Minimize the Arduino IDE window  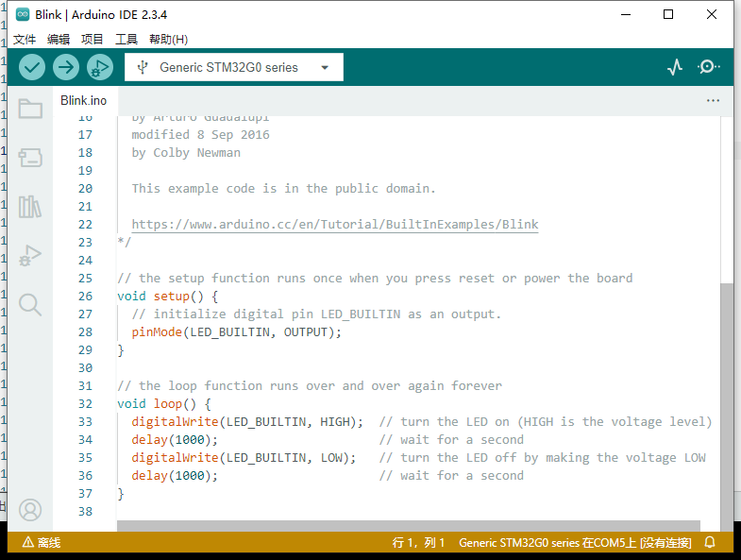pyautogui.click(x=626, y=15)
